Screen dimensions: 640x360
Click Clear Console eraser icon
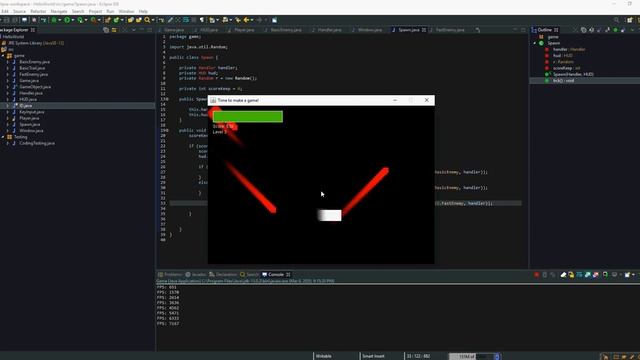pos(563,275)
